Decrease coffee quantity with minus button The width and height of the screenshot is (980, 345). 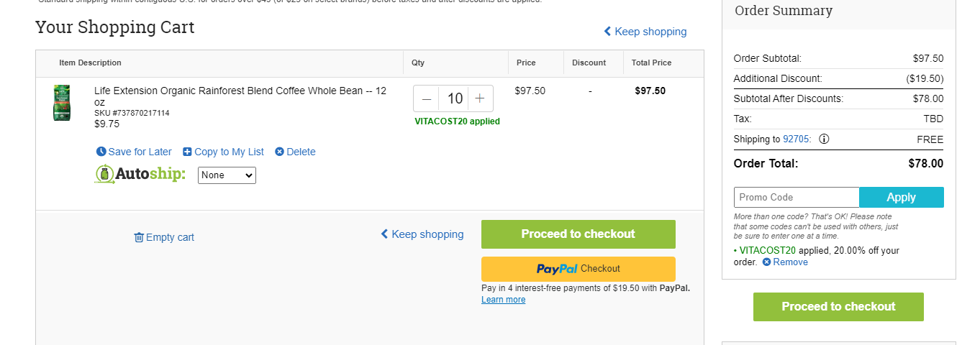(427, 98)
